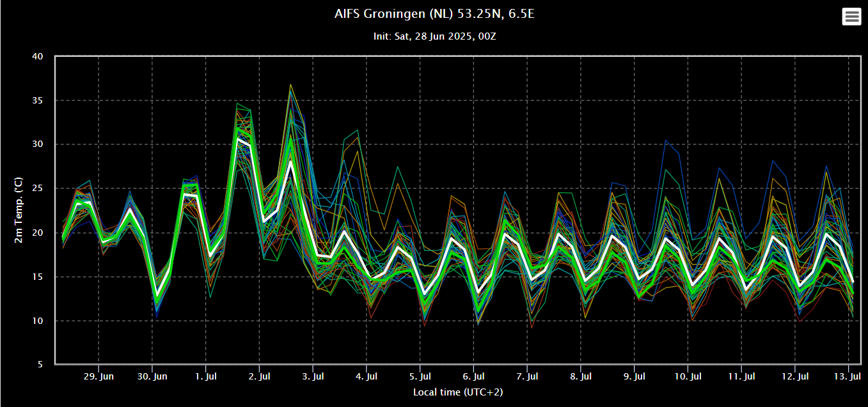Click the '30. Jun' x-axis label
Image resolution: width=868 pixels, height=407 pixels.
152,376
